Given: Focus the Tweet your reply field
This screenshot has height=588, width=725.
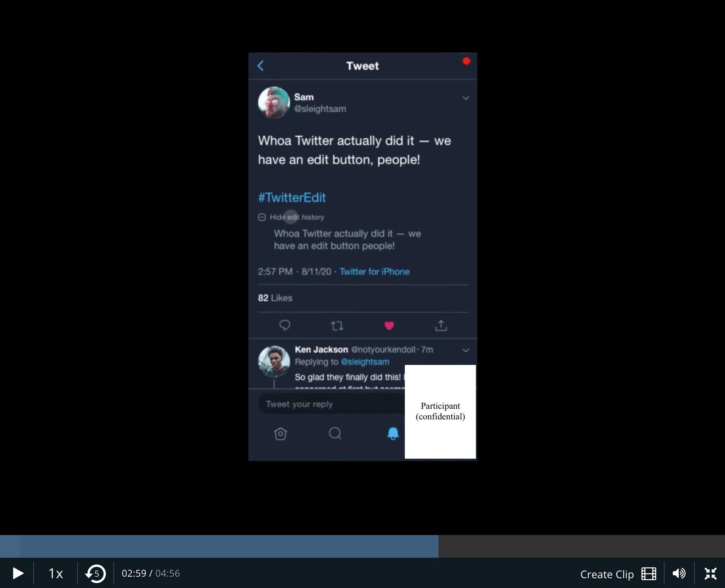Looking at the screenshot, I should coord(332,404).
